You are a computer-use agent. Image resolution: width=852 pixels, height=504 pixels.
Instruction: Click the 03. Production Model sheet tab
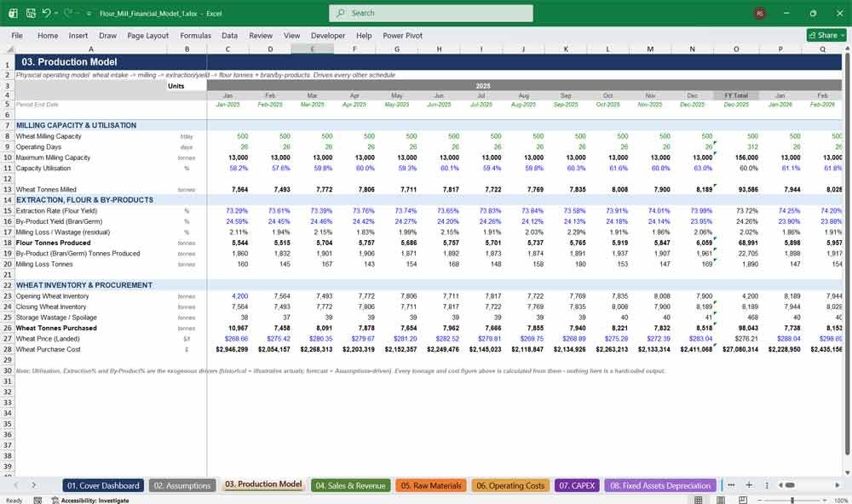[263, 484]
